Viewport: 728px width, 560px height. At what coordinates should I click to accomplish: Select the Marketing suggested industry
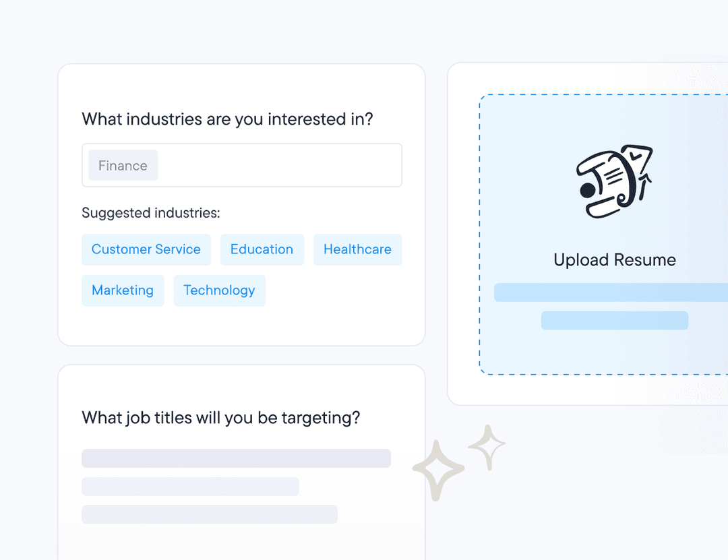[x=123, y=290]
